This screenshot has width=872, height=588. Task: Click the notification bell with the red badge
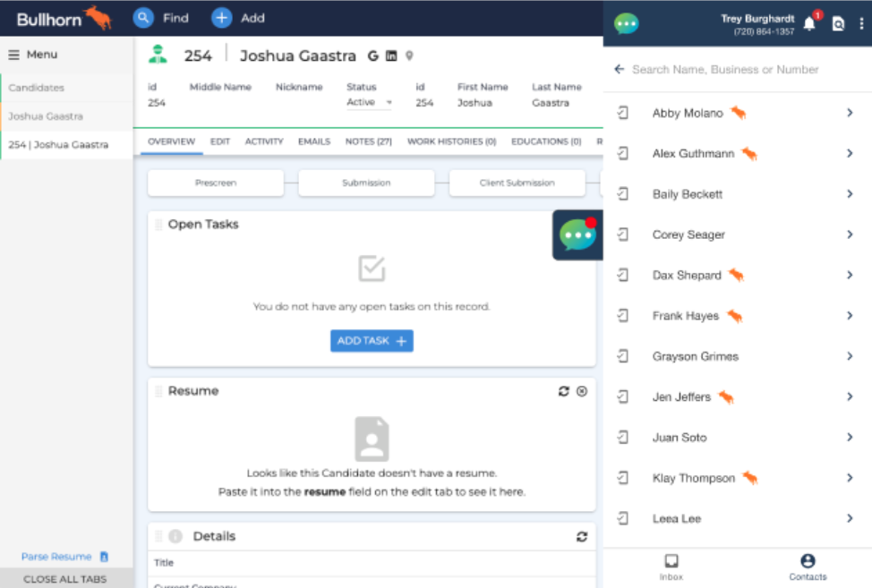(x=807, y=24)
